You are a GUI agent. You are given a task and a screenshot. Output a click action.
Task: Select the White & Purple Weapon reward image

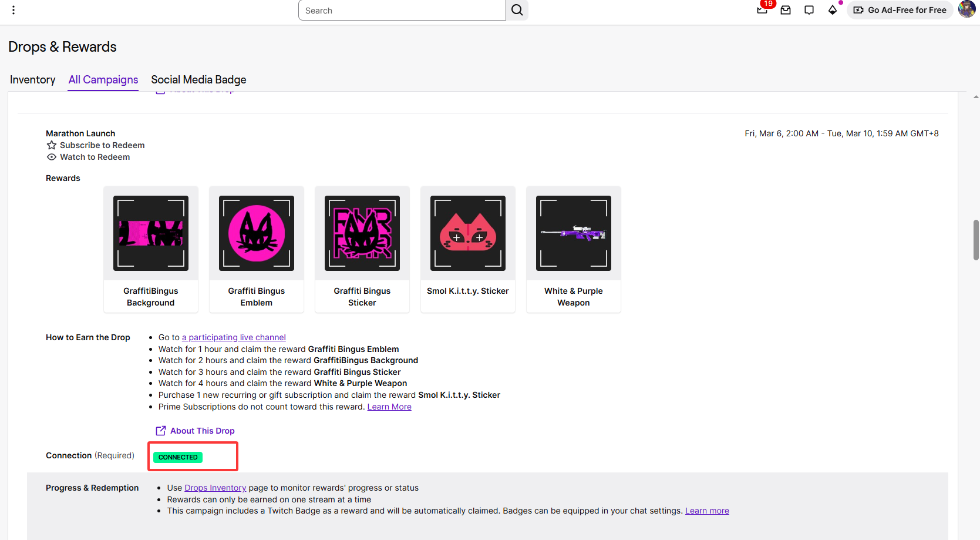click(574, 233)
